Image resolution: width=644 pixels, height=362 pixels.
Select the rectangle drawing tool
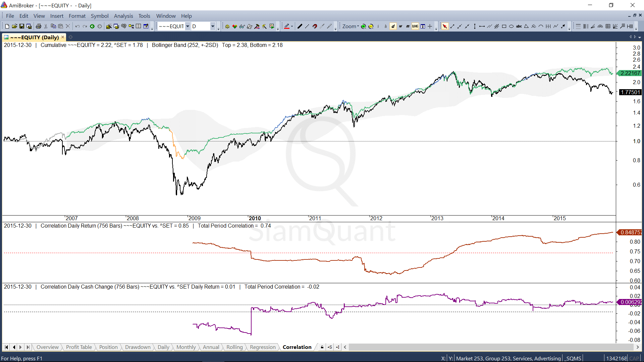504,26
